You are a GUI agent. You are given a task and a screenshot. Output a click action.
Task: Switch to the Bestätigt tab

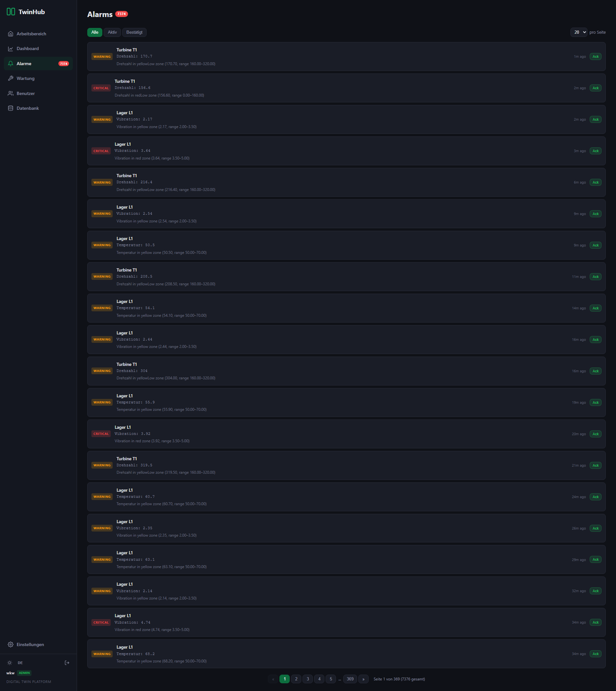coord(134,32)
